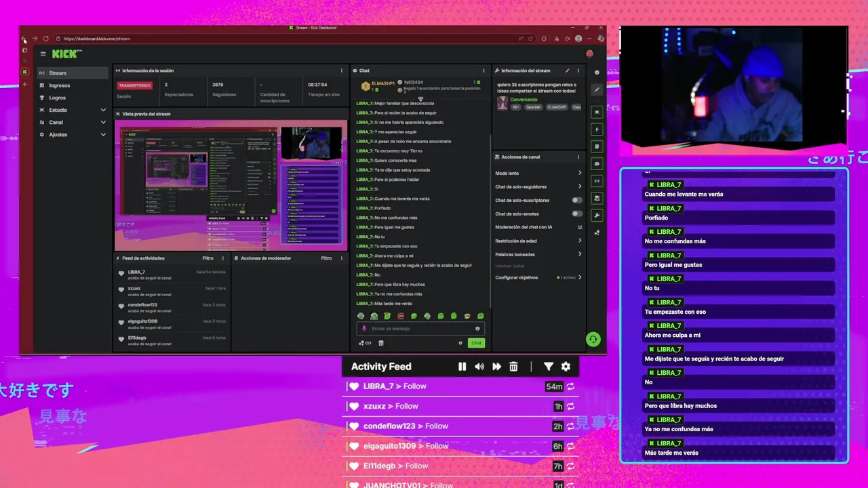
Task: Select Stream in the sidebar
Action: (x=73, y=73)
